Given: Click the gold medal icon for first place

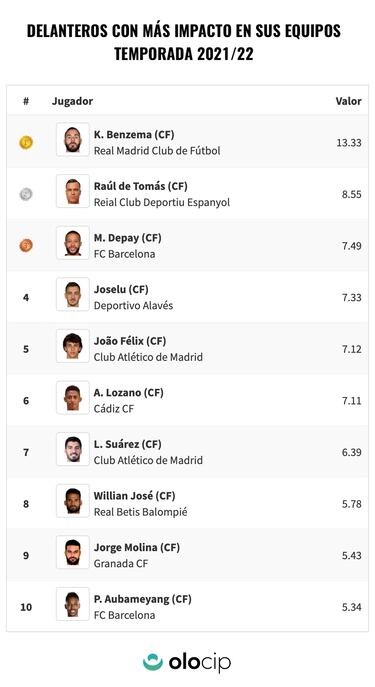Looking at the screenshot, I should tap(26, 142).
